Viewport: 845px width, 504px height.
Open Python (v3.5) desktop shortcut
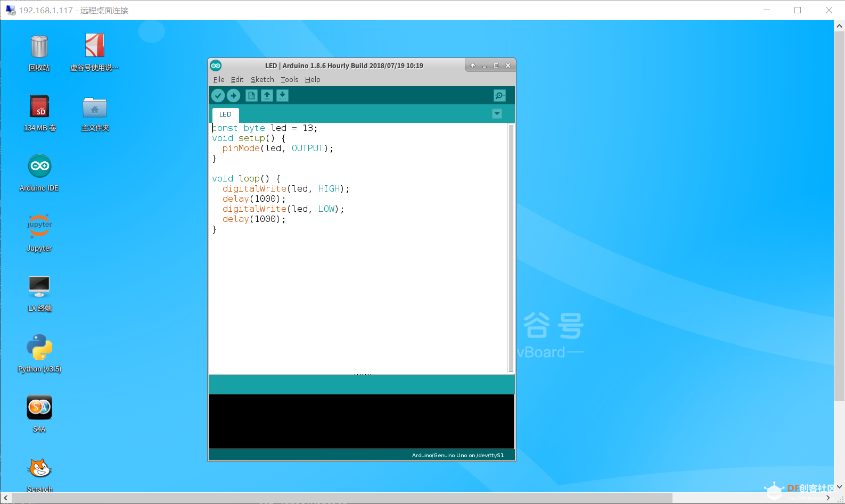point(39,353)
